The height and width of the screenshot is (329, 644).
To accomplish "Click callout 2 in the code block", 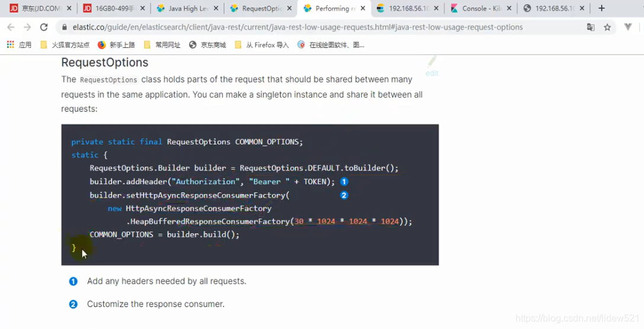I will pos(344,195).
